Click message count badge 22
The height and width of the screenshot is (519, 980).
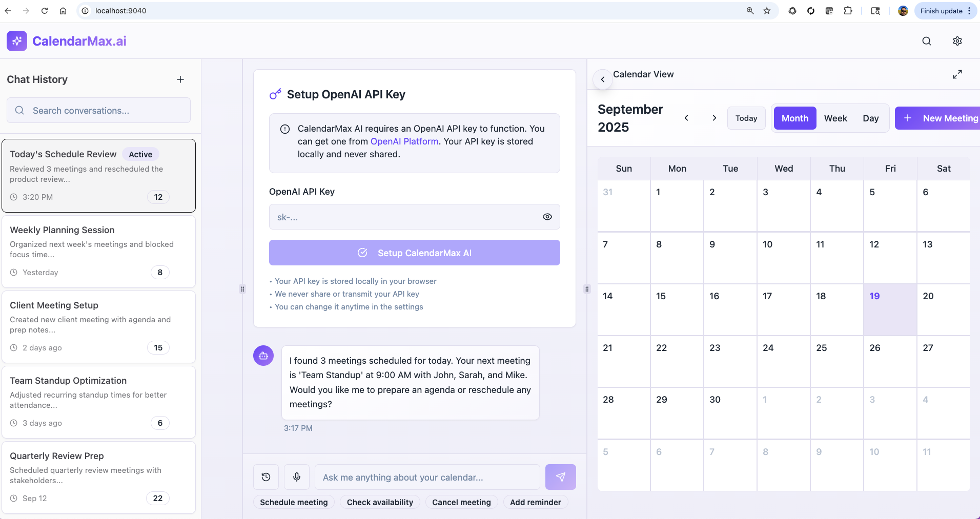[x=158, y=498]
